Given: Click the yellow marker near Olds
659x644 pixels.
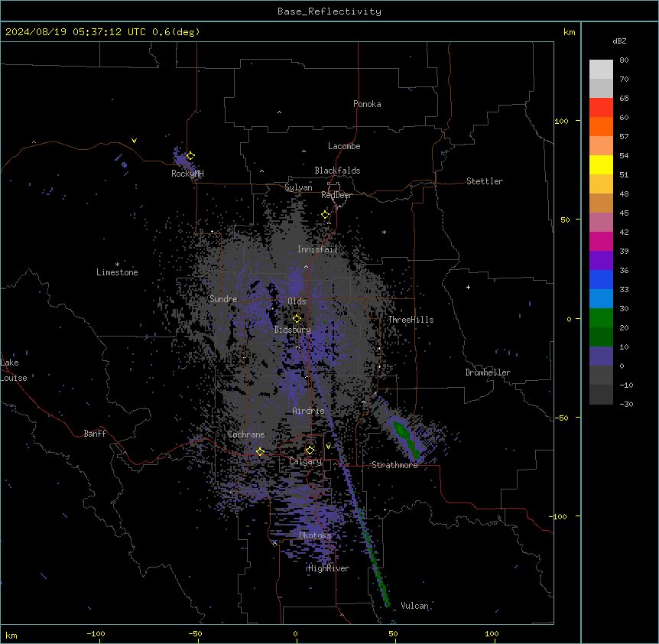Looking at the screenshot, I should point(297,319).
